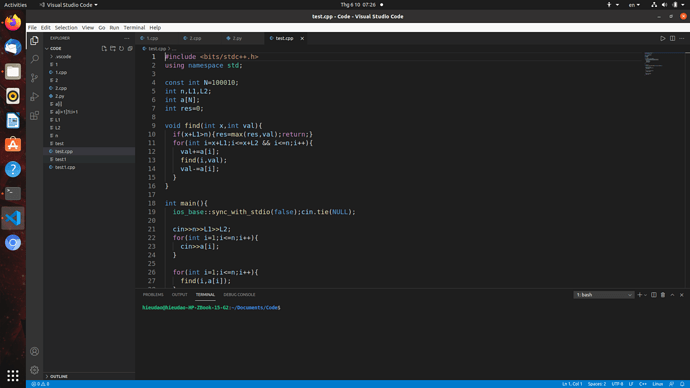This screenshot has width=690, height=388.
Task: Open the Terminal menu
Action: click(134, 27)
